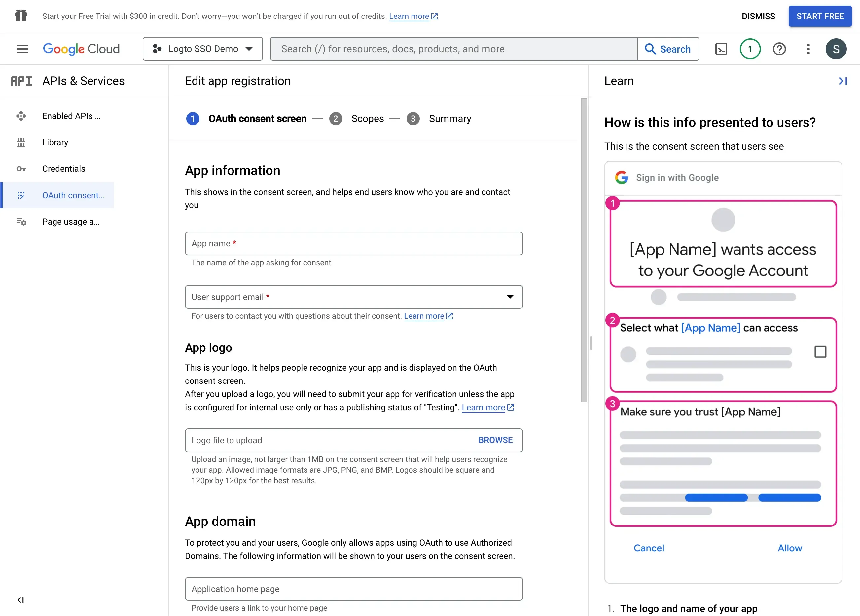The width and height of the screenshot is (860, 616).
Task: Click the help question mark icon
Action: (x=779, y=49)
